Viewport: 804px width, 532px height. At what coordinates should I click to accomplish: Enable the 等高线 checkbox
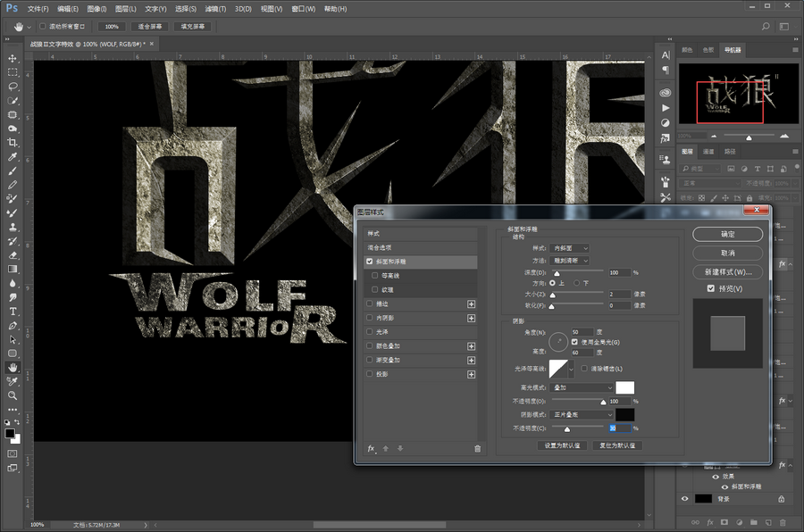[x=375, y=276]
